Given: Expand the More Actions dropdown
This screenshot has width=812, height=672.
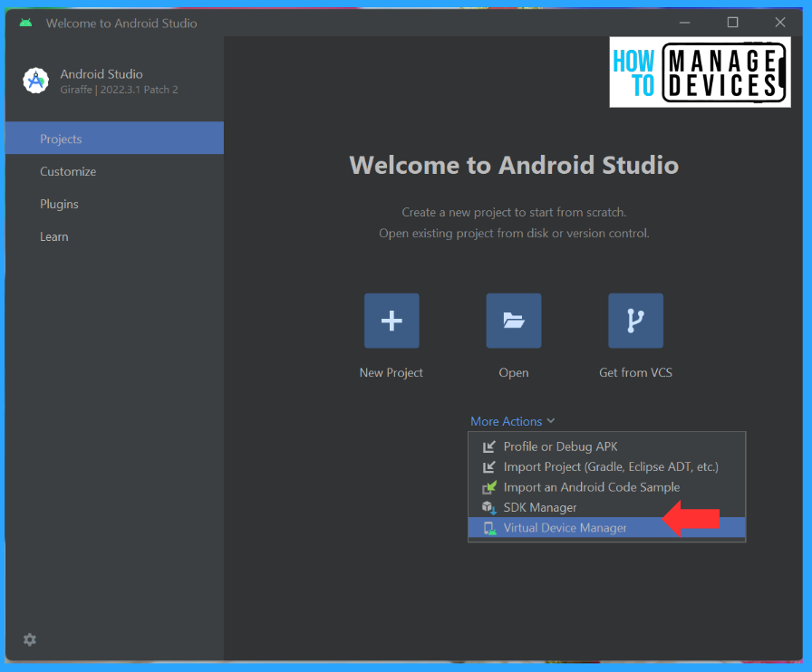Looking at the screenshot, I should coord(512,421).
